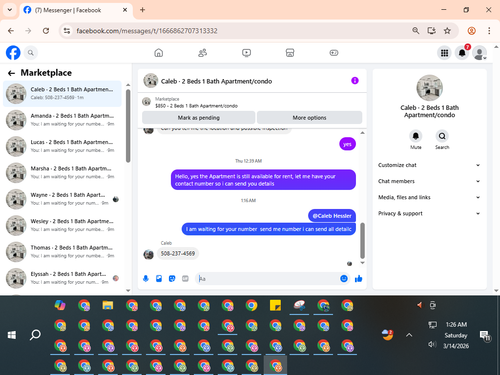Open the Caleb conversation in the list
The width and height of the screenshot is (500, 375).
pyautogui.click(x=62, y=94)
